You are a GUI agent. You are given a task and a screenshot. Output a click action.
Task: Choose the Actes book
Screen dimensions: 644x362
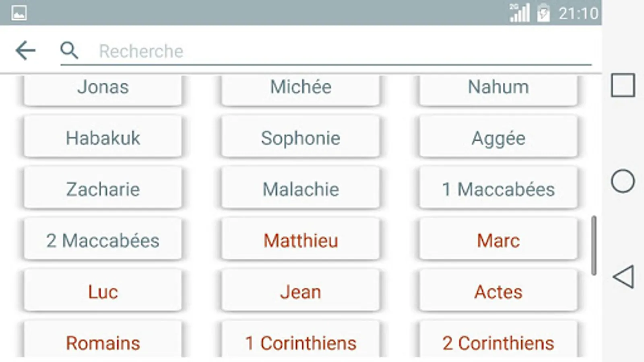[498, 292]
